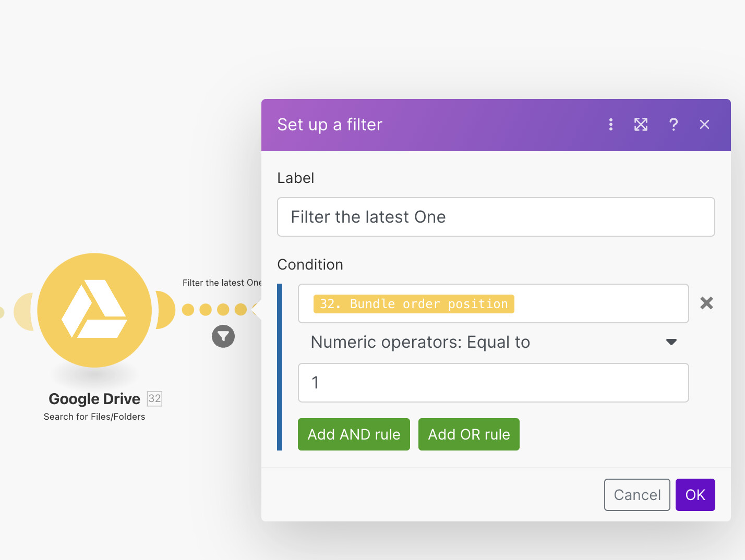
Task: Select the Search for Files/Folders module text
Action: tap(94, 416)
